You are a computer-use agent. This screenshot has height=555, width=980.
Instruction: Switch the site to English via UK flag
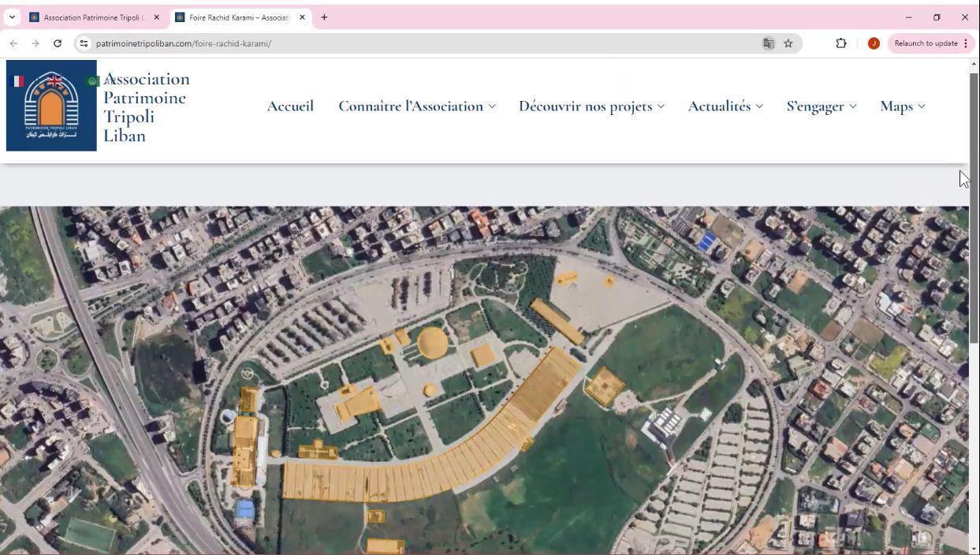tap(54, 80)
